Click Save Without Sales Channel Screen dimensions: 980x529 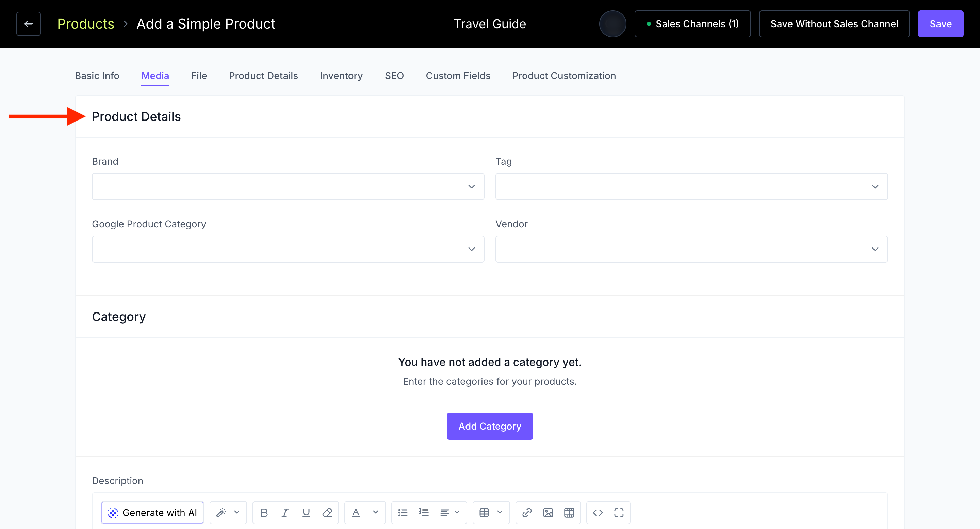click(834, 24)
